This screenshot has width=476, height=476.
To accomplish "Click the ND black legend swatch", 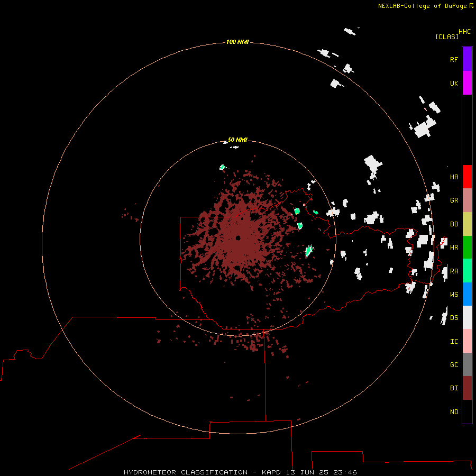I will click(x=467, y=411).
